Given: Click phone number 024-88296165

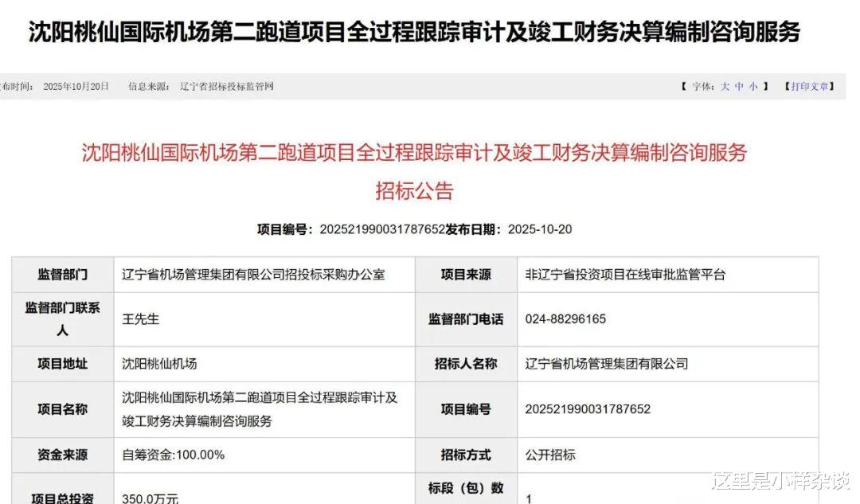Looking at the screenshot, I should coord(565,319).
